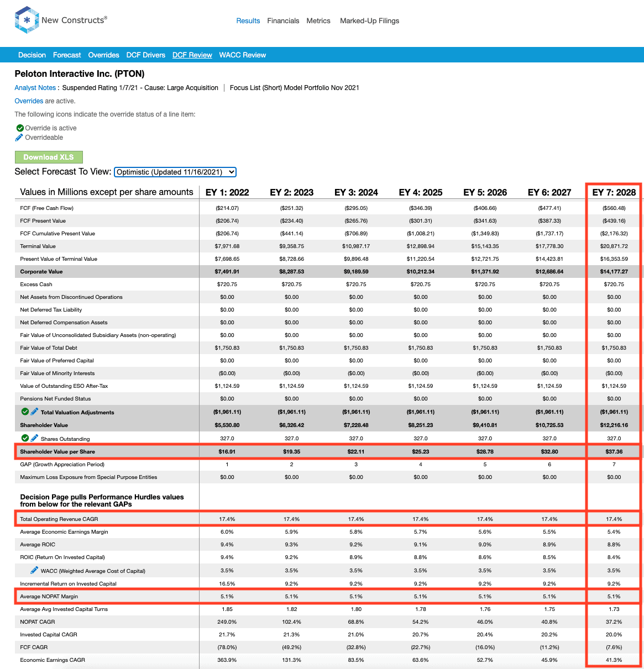The image size is (644, 669).
Task: Open the Analyst Notes link
Action: click(35, 88)
